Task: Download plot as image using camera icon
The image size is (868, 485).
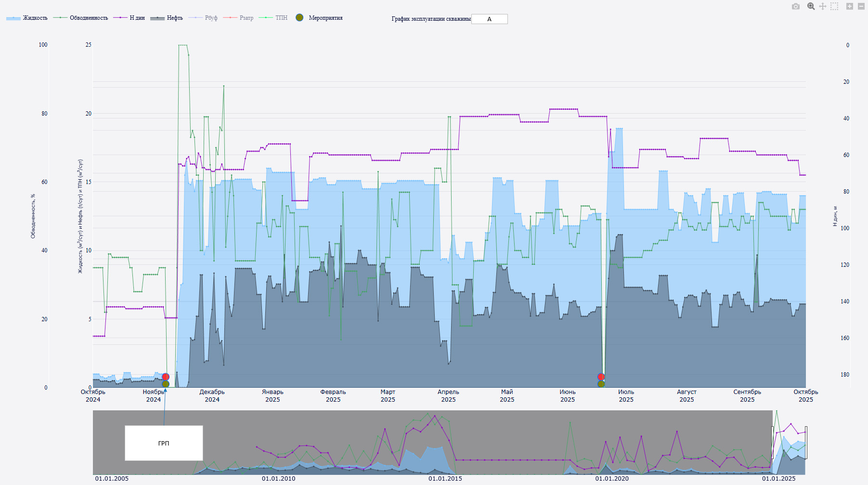Action: [x=796, y=6]
